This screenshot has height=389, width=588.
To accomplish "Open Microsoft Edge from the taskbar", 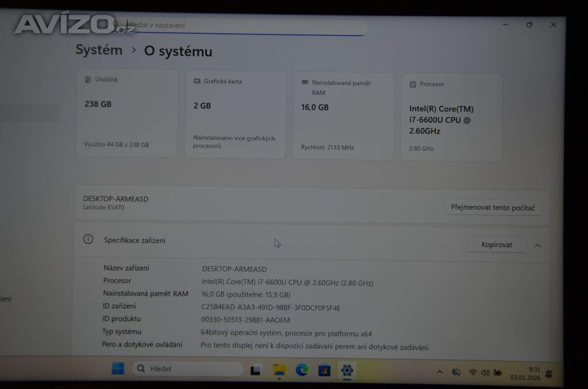I will tap(302, 370).
